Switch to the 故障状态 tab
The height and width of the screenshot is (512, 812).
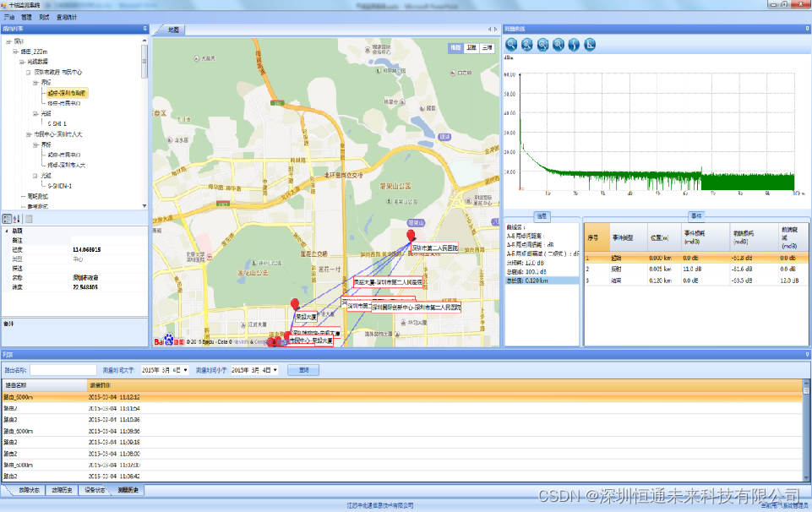(29, 490)
